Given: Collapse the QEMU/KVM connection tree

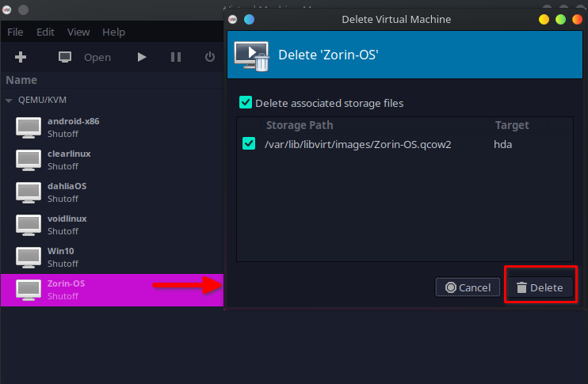Looking at the screenshot, I should (x=9, y=101).
